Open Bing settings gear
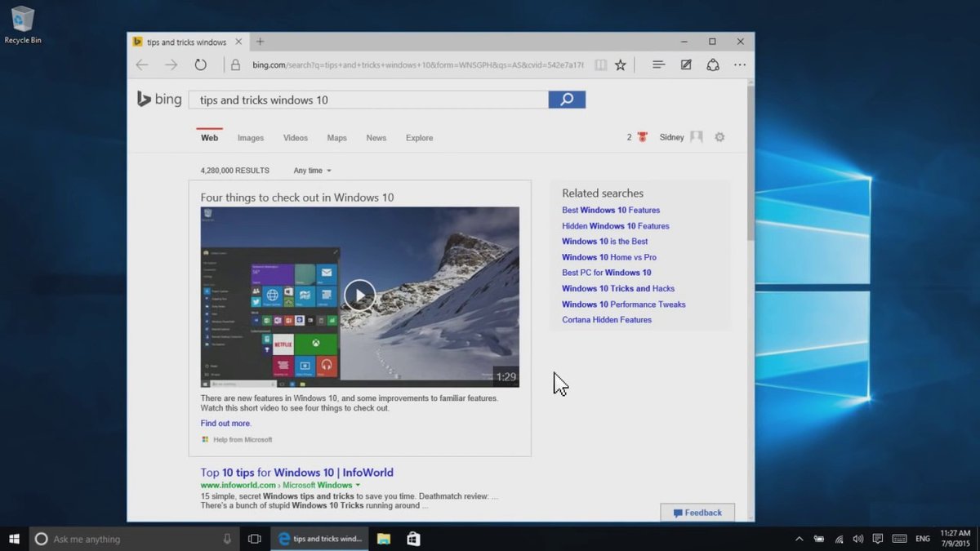Viewport: 980px width, 551px height. pos(719,137)
